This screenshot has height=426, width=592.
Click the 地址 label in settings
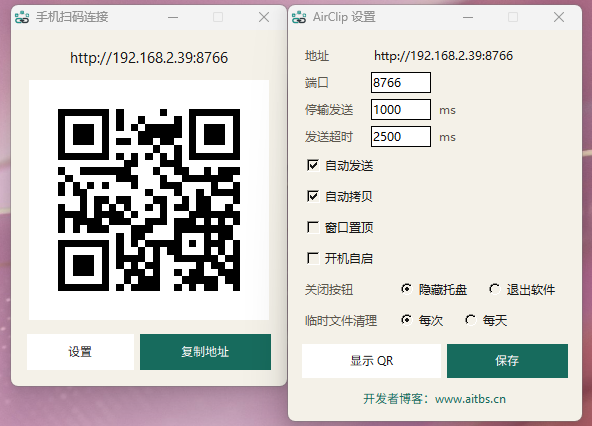pos(317,56)
